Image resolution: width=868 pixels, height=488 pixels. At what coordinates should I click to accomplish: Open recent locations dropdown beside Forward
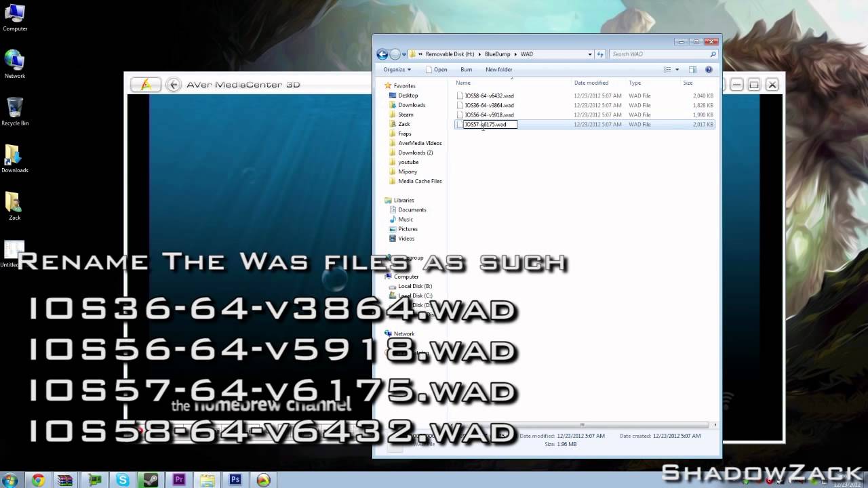pyautogui.click(x=403, y=54)
